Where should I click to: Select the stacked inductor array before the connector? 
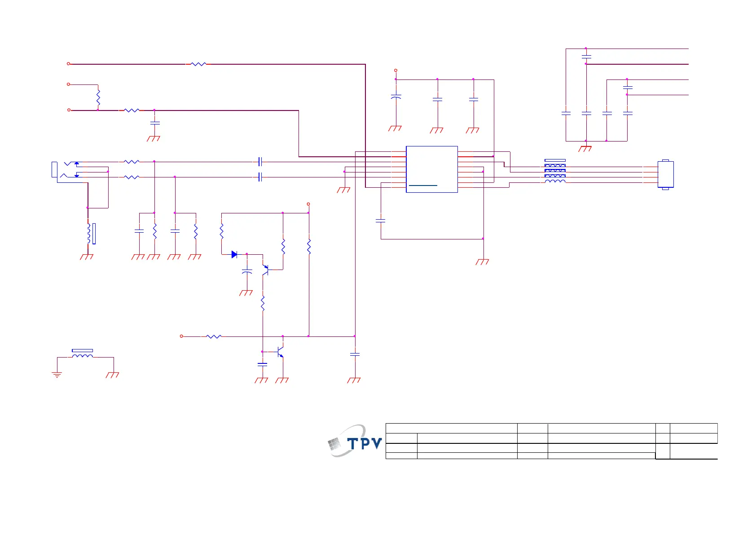[x=555, y=171]
